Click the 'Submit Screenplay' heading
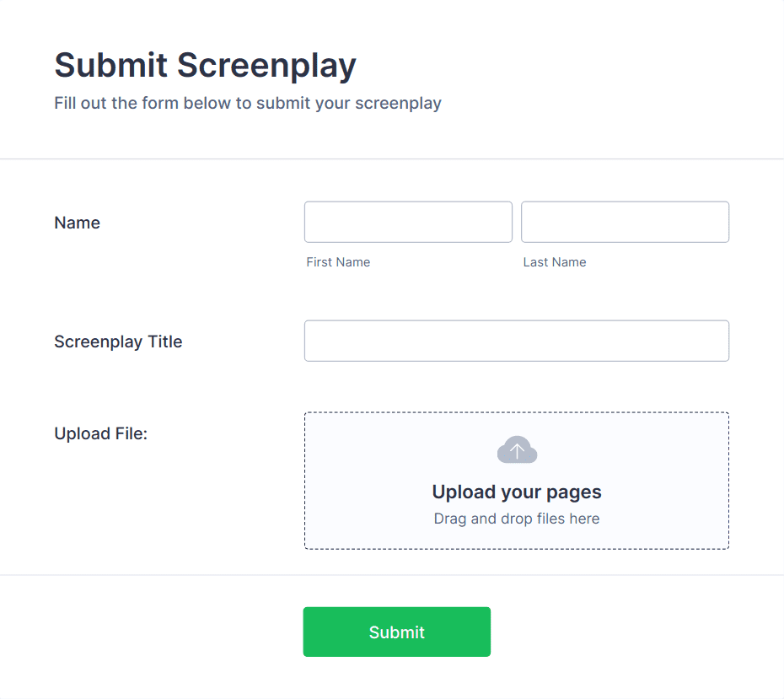 205,66
